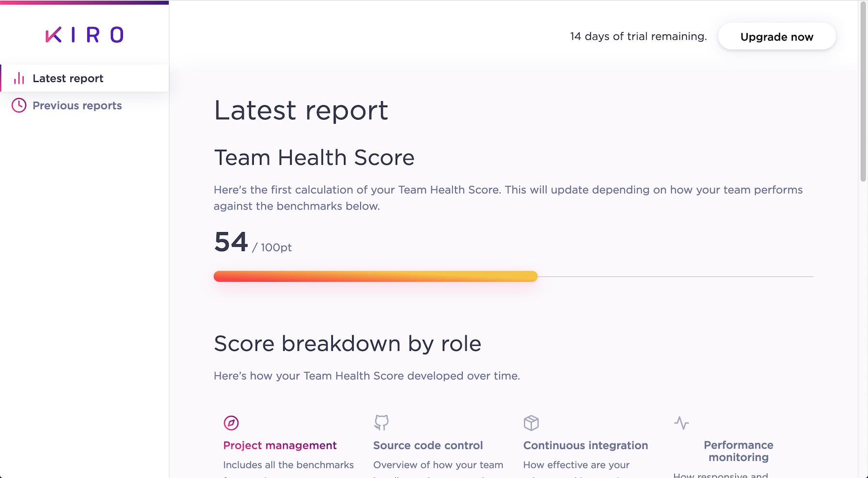Open the Previous reports sidebar item
868x478 pixels.
(77, 106)
